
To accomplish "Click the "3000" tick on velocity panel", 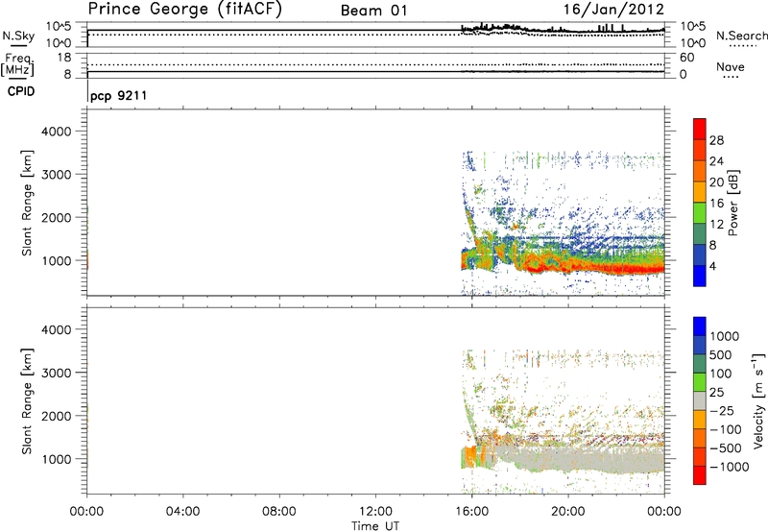I will click(x=56, y=373).
